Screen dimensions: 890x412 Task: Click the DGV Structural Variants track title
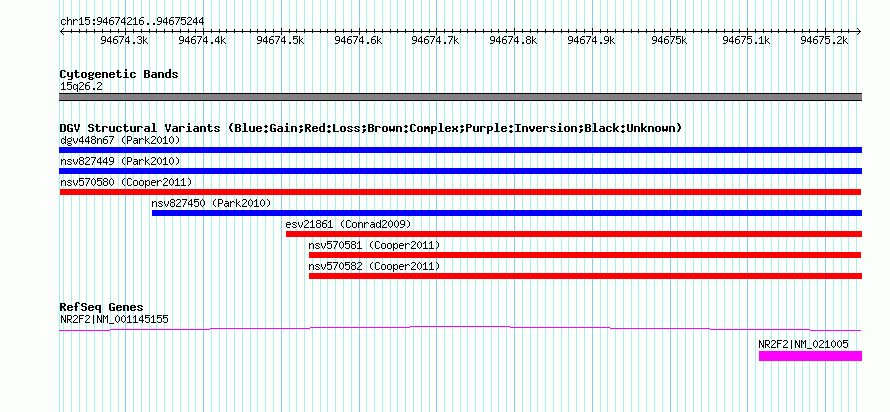click(371, 128)
